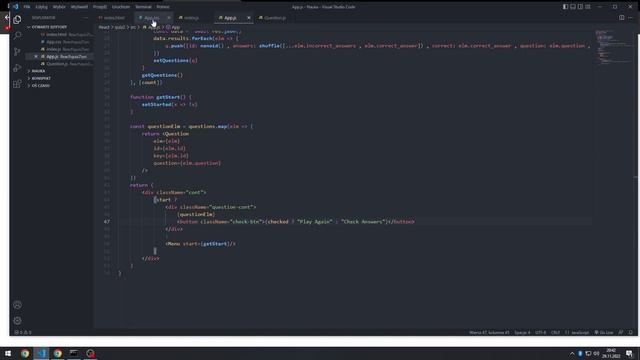
Task: Open the Edytuj menu
Action: click(41, 7)
